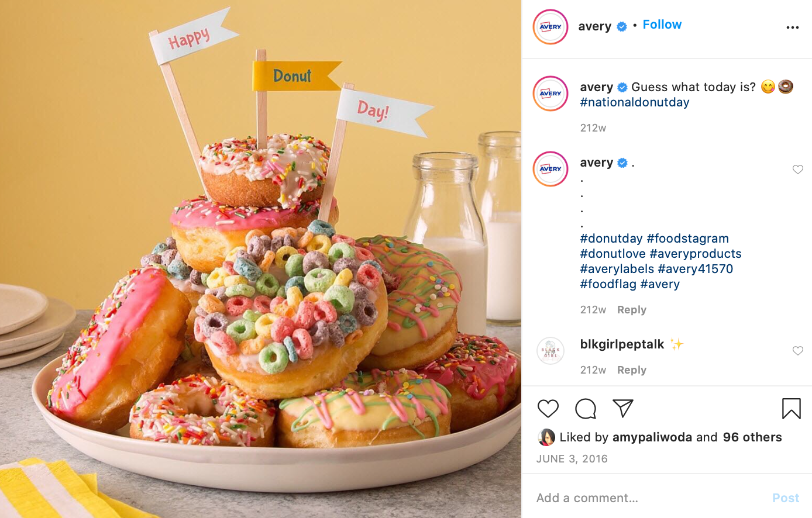Image resolution: width=812 pixels, height=518 pixels.
Task: Open the three-dot more options menu
Action: click(x=792, y=27)
